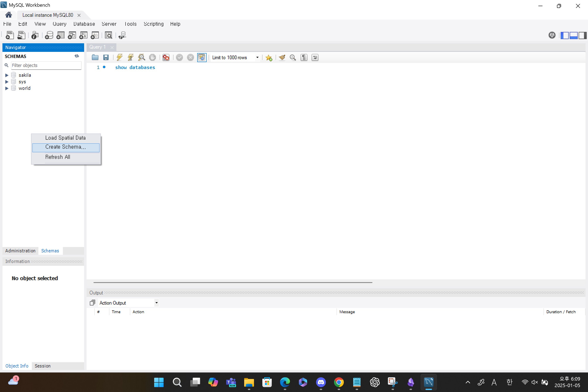Open find panel magnifier icon
The height and width of the screenshot is (392, 588).
293,58
